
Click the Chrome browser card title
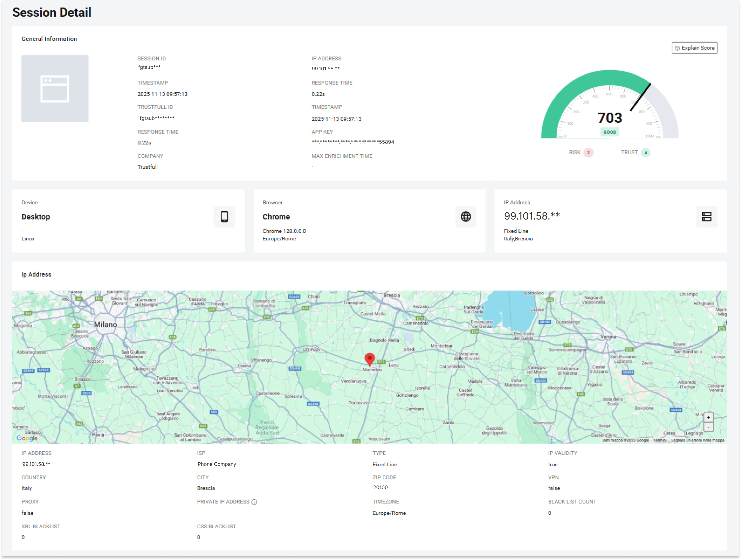pos(276,217)
